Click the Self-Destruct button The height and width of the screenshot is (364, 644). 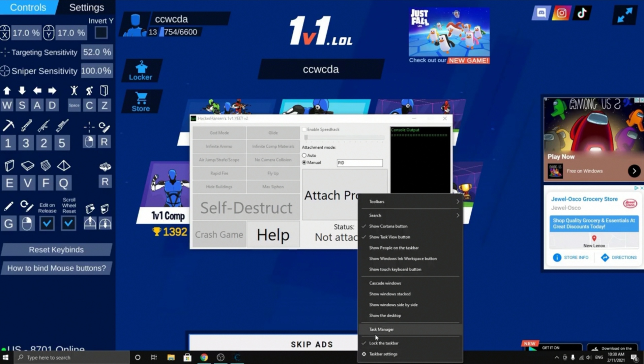(x=246, y=207)
